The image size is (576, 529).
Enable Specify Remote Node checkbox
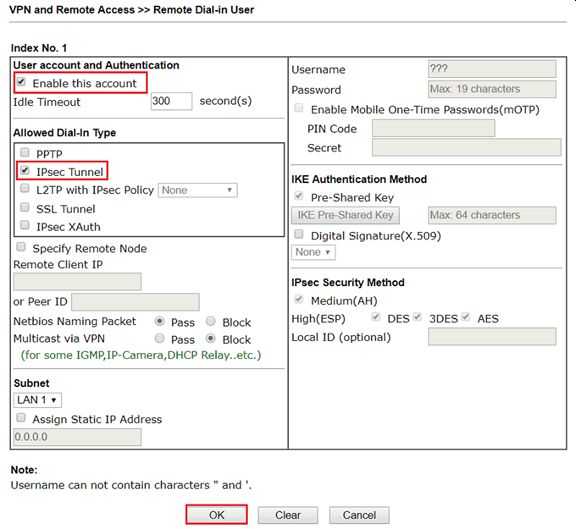[x=21, y=247]
